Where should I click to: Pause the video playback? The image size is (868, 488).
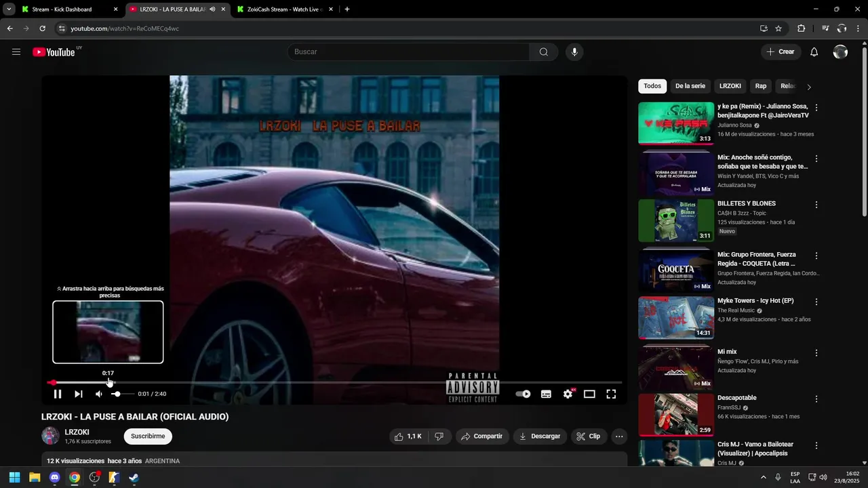58,394
